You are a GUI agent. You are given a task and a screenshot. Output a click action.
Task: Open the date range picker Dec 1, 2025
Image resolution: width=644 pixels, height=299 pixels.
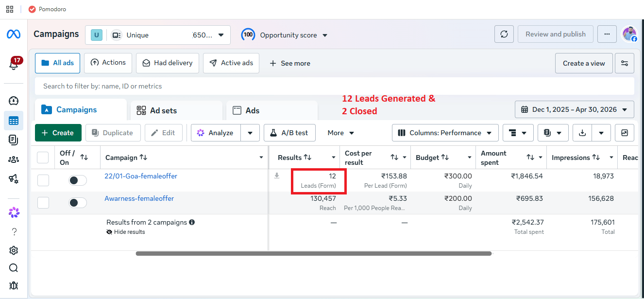575,109
